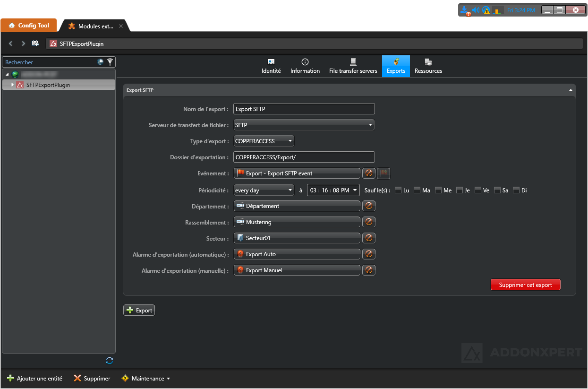Viewport: 588px width, 389px height.
Task: Click the filter funnel icon in search bar
Action: tap(110, 62)
